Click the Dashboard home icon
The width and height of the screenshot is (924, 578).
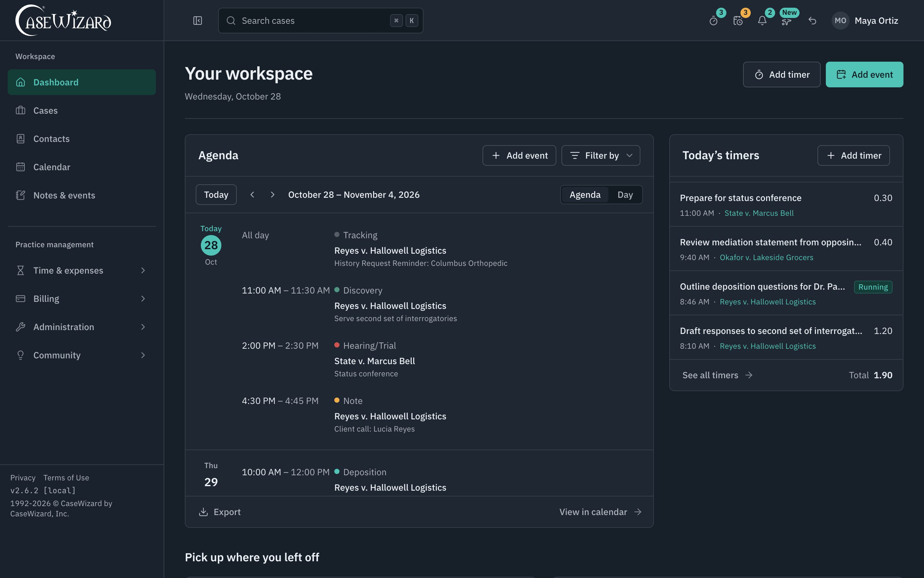point(21,82)
